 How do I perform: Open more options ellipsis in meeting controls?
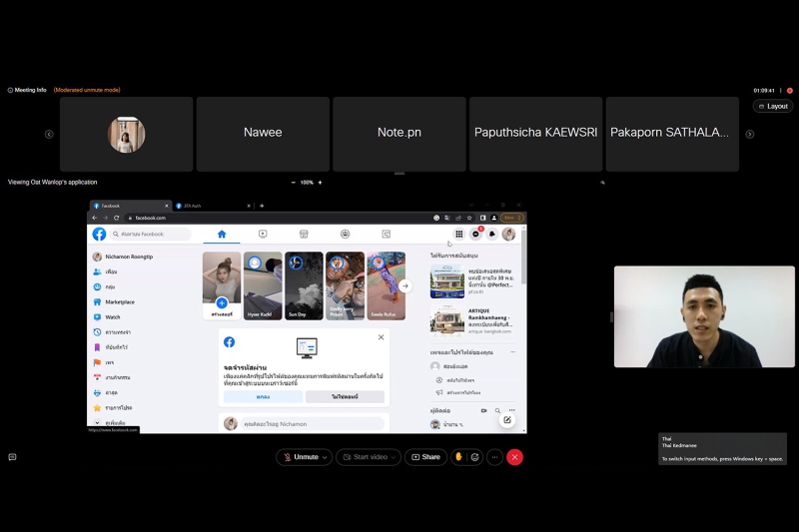[x=494, y=457]
